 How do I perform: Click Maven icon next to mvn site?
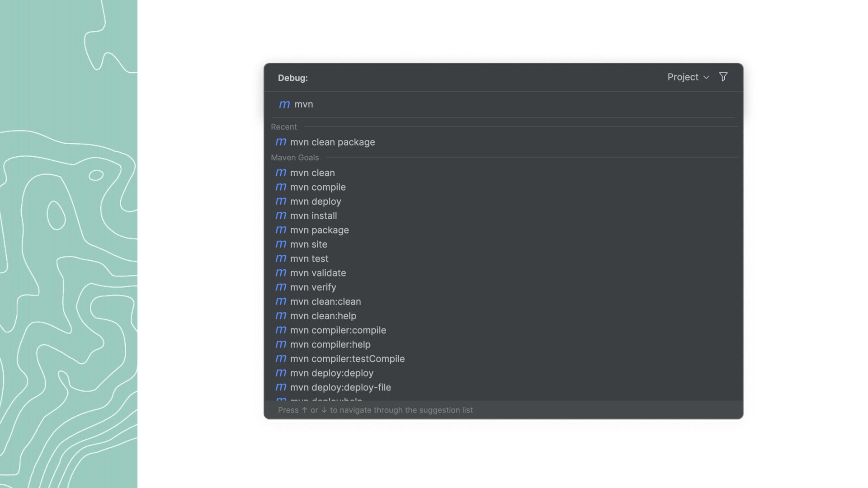coord(281,244)
